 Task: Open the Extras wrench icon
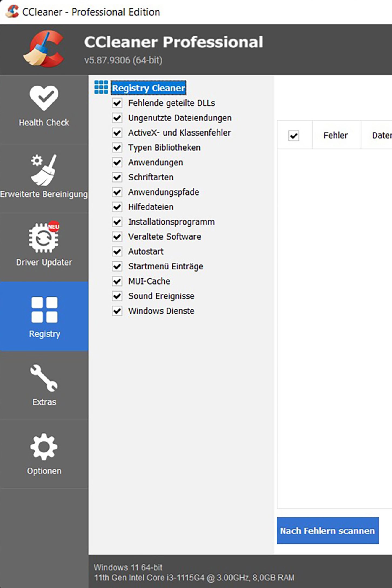[44, 378]
